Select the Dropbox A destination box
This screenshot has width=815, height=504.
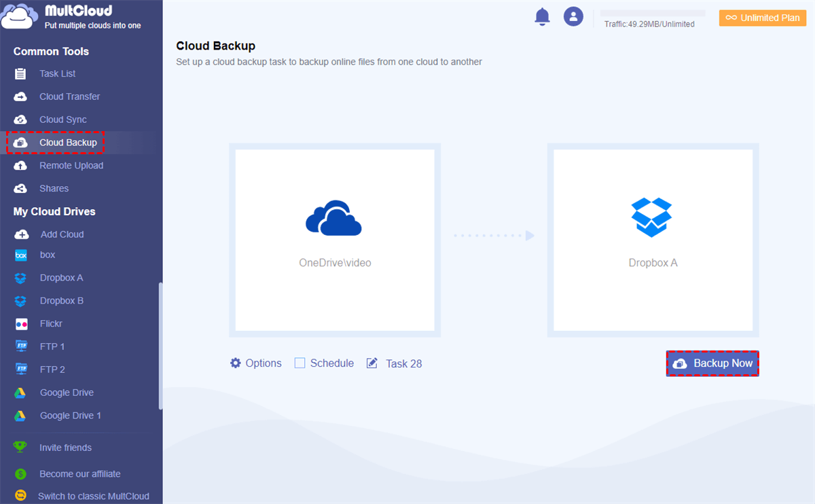tap(653, 240)
